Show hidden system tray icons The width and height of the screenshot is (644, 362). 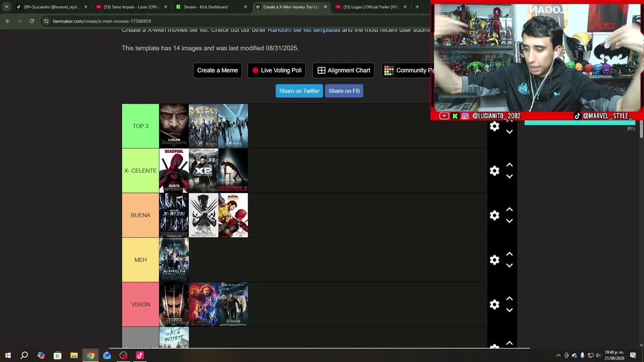[558, 355]
